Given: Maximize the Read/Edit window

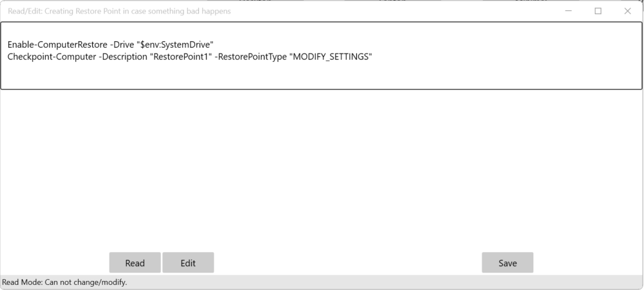Looking at the screenshot, I should 598,11.
